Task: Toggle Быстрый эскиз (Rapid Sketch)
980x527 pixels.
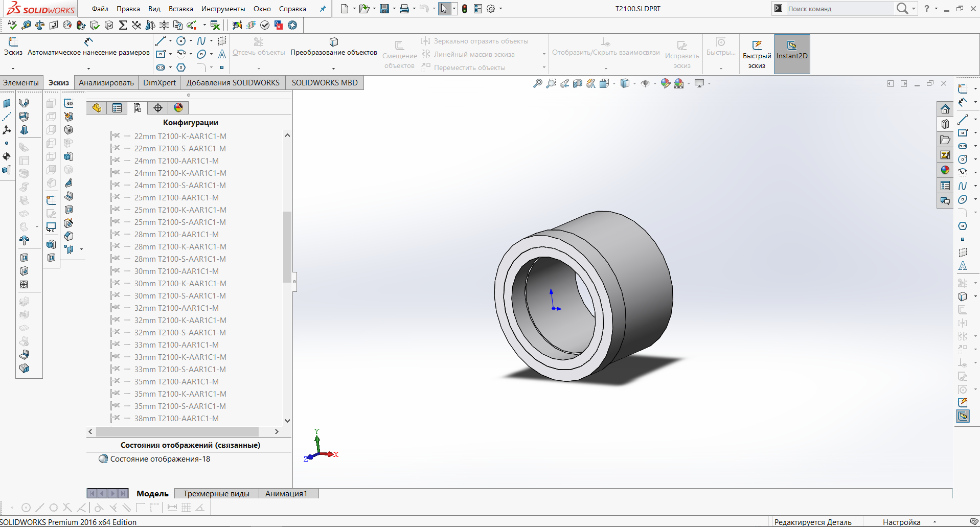Action: (757, 54)
